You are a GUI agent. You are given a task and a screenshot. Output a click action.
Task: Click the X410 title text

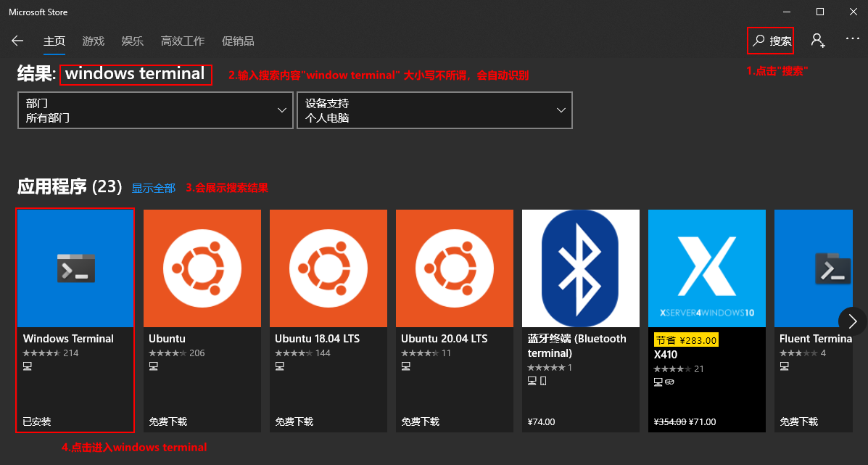666,354
